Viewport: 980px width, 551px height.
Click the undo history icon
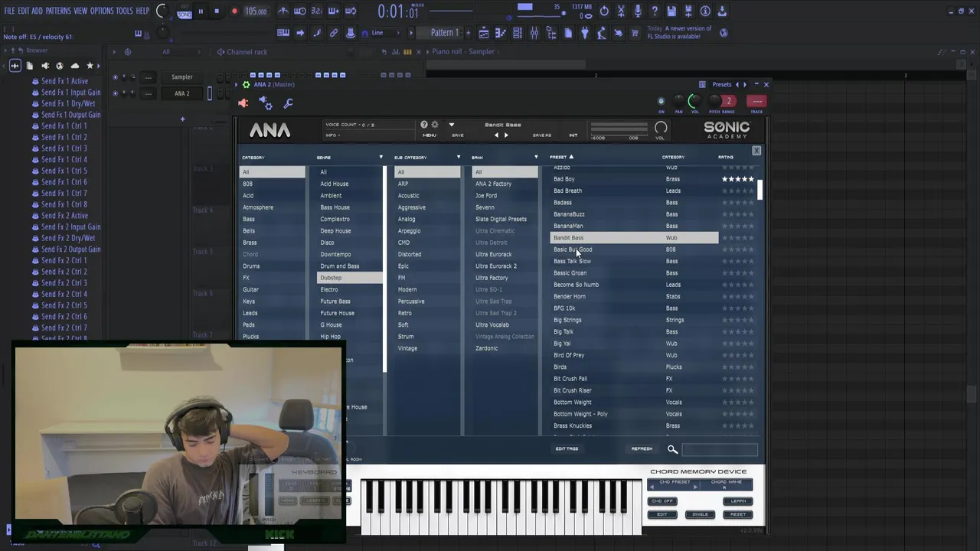(604, 11)
